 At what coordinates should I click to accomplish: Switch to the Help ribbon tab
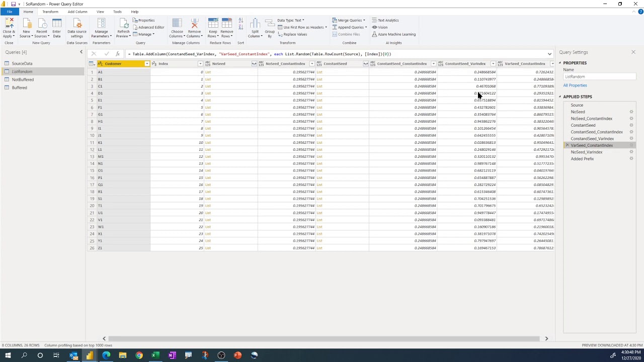coord(135,12)
